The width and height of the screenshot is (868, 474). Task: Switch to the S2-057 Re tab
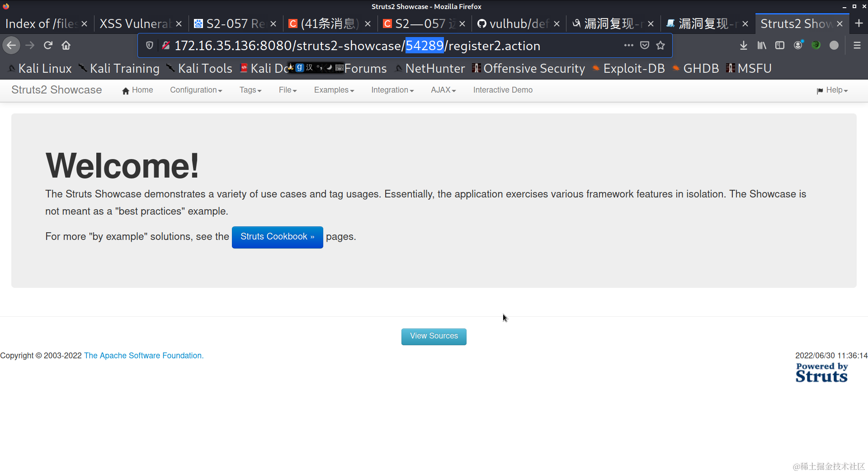(231, 23)
